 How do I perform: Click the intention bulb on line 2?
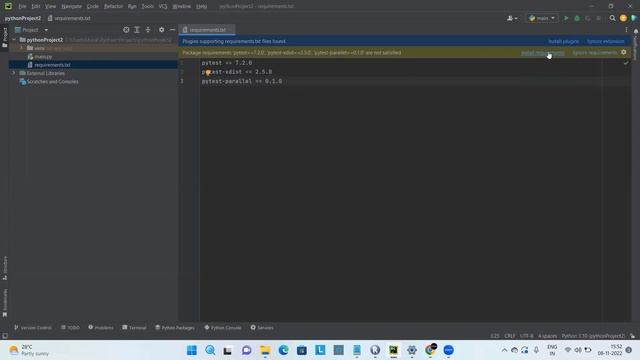(x=208, y=73)
